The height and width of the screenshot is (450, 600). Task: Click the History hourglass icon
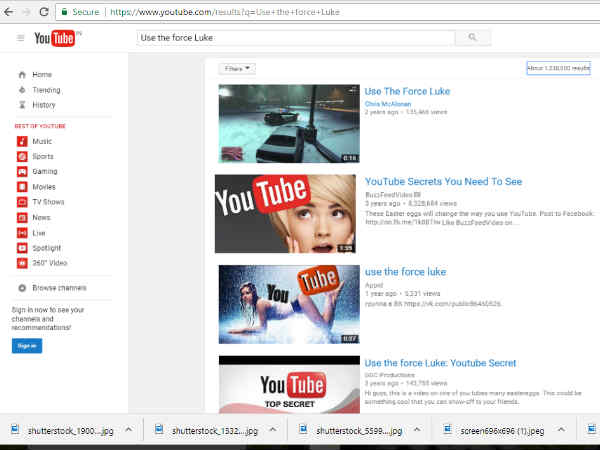point(22,105)
